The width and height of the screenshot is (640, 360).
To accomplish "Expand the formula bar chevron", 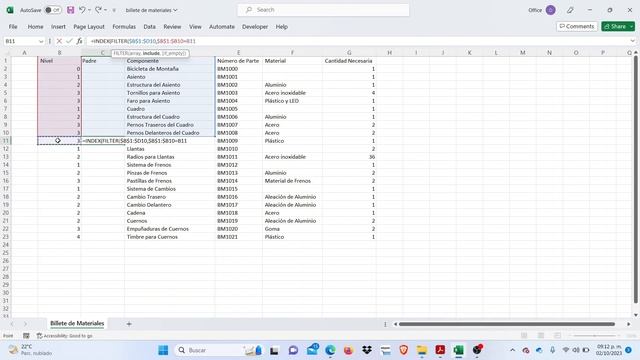I will (x=632, y=41).
